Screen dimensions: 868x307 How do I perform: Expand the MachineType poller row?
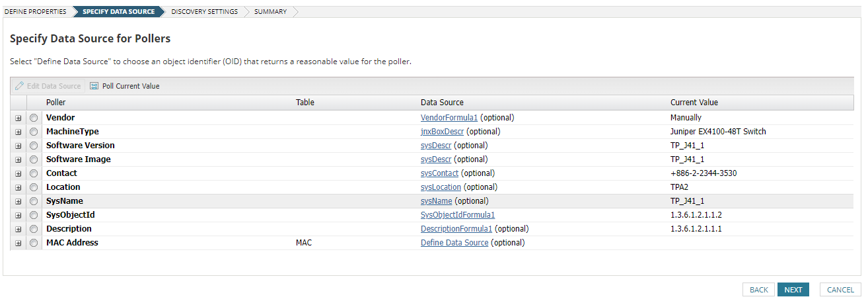tap(18, 132)
